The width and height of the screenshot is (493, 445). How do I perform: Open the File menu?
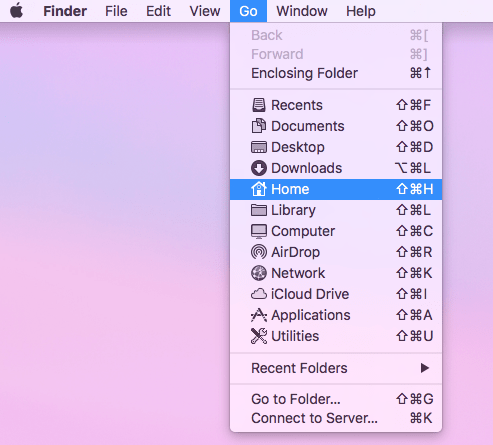point(116,11)
